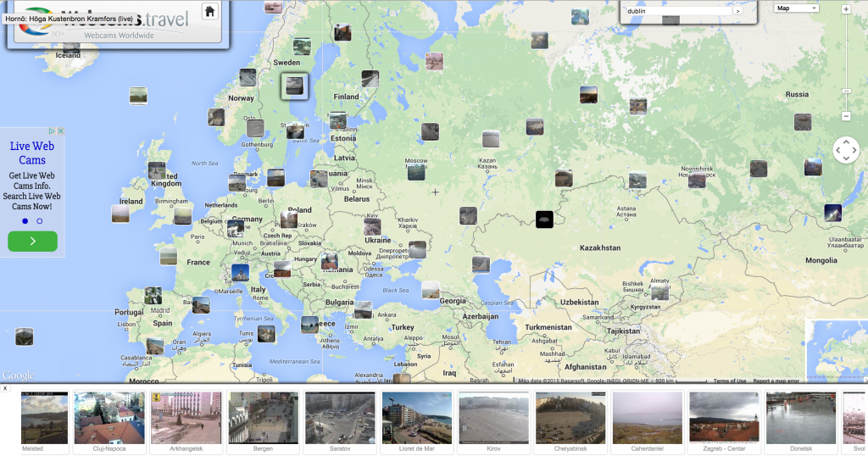Click the webcam marker in the Atlantic west of Morocco
Screen dimensions: 868x467
pyautogui.click(x=25, y=336)
